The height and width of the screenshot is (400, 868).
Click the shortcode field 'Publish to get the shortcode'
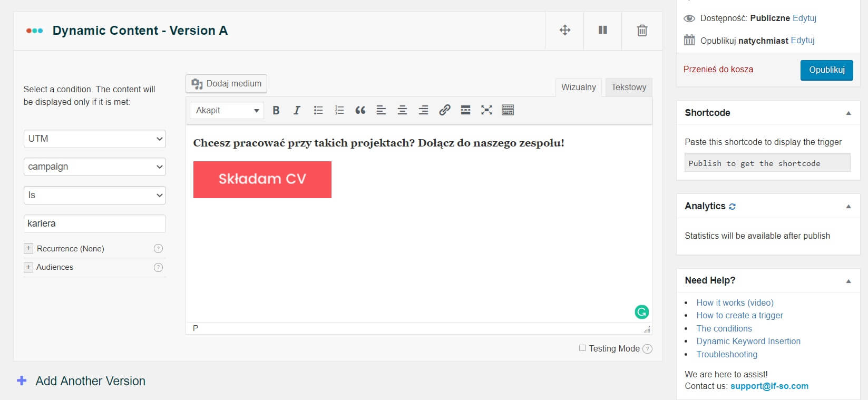767,163
